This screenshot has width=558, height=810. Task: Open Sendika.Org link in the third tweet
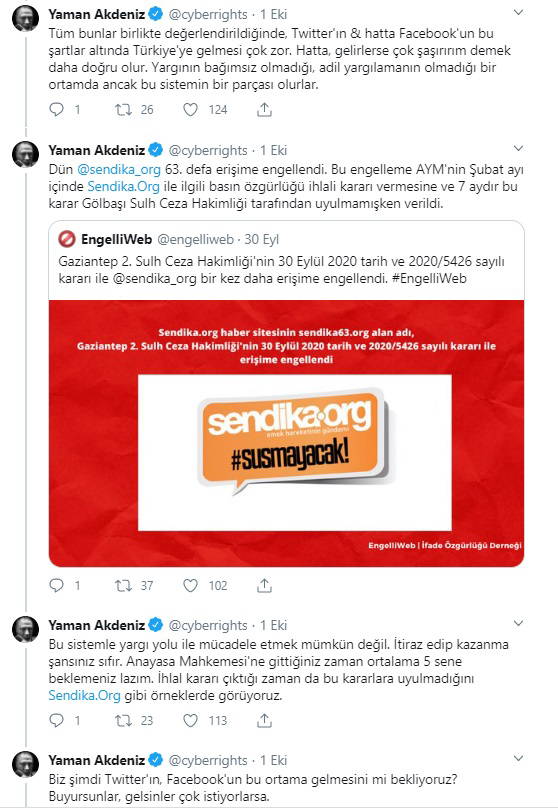coord(85,695)
